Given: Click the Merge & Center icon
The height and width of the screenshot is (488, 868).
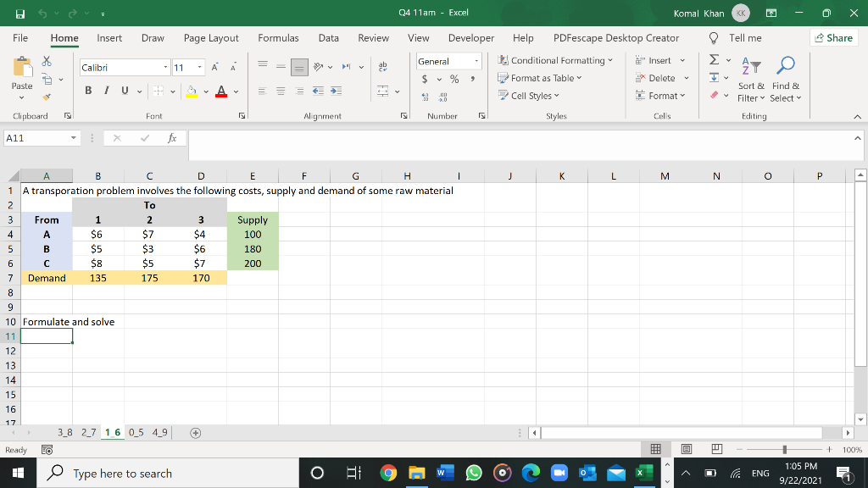Looking at the screenshot, I should click(x=383, y=91).
